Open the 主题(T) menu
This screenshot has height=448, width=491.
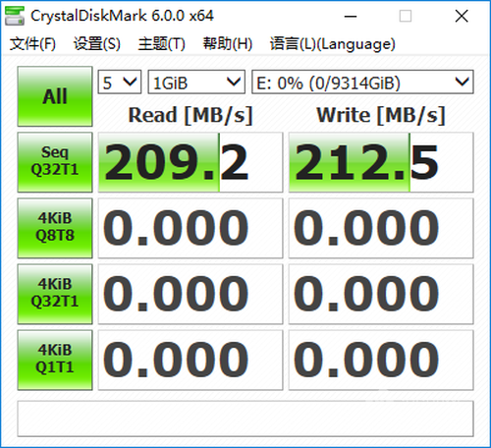162,44
